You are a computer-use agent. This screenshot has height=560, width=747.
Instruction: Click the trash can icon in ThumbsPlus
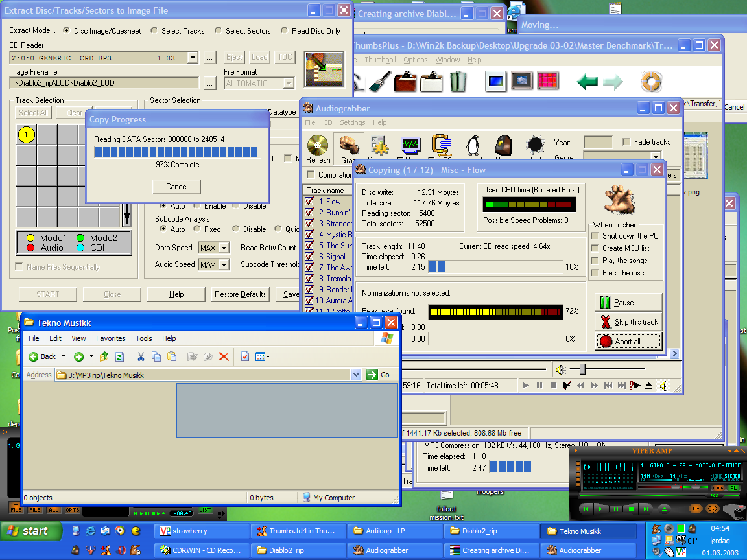458,82
